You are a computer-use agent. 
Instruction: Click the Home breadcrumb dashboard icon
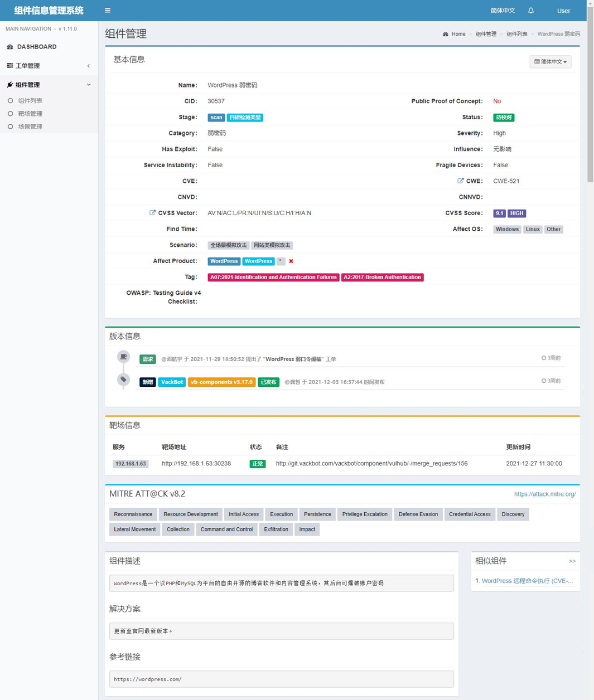tap(446, 35)
